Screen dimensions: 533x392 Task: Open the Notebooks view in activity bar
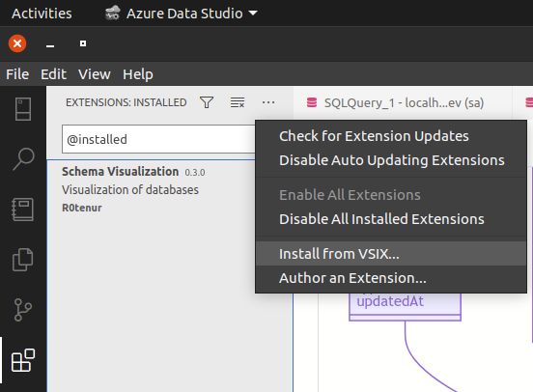coord(22,210)
